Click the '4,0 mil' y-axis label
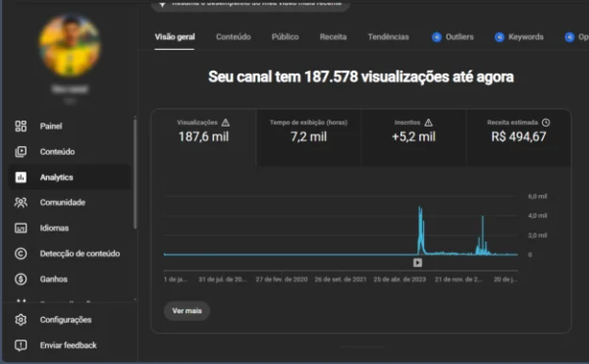This screenshot has width=589, height=364. tap(538, 216)
